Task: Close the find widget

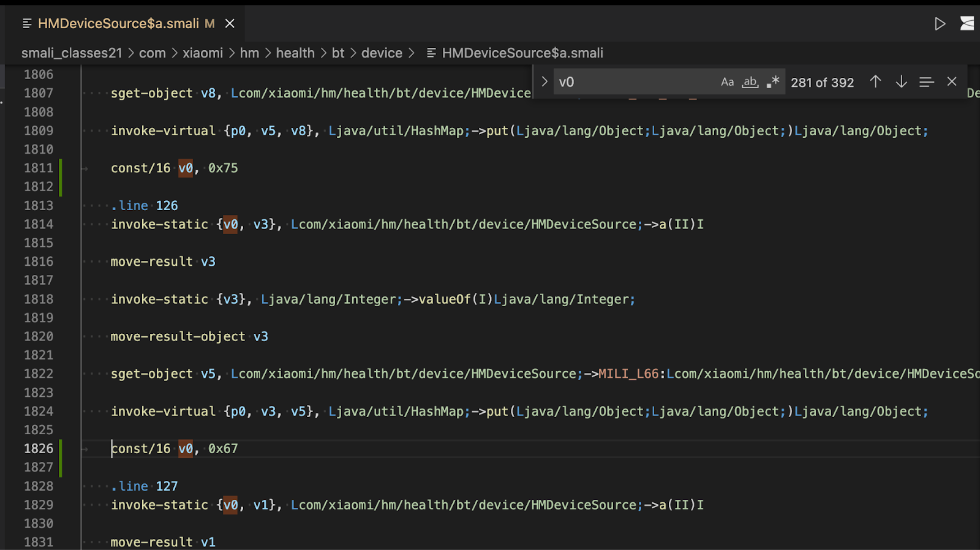Action: tap(952, 81)
